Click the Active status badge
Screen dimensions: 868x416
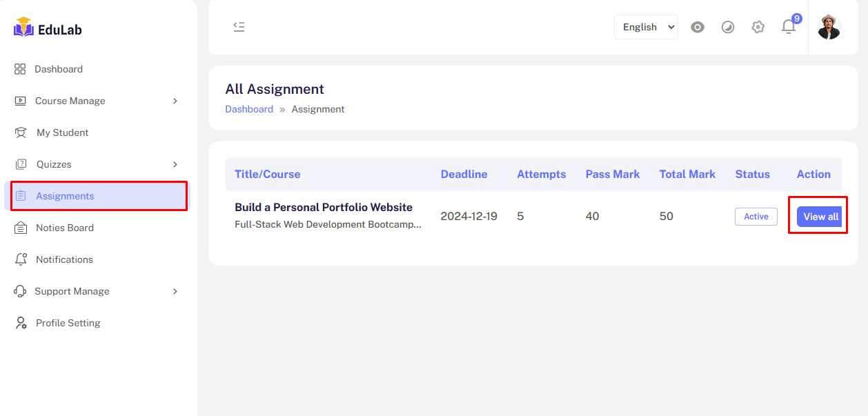(756, 217)
